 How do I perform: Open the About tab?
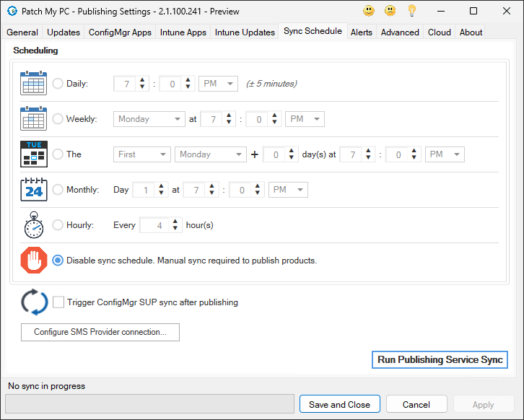471,32
